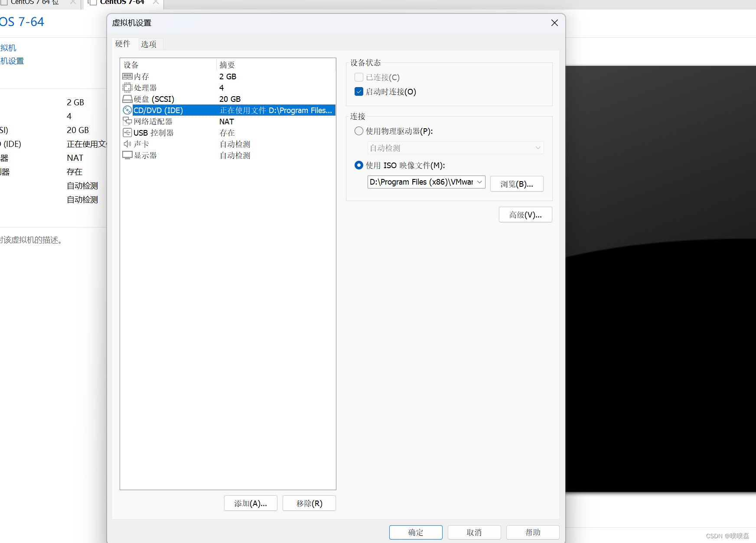Click the NAT summary value in device list

click(227, 121)
